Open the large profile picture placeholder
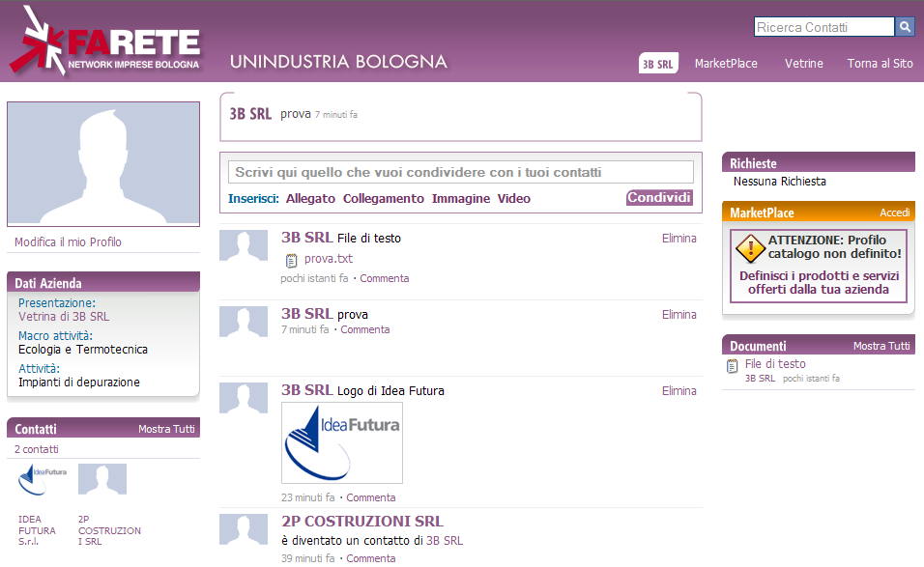Image resolution: width=924 pixels, height=567 pixels. pyautogui.click(x=103, y=163)
